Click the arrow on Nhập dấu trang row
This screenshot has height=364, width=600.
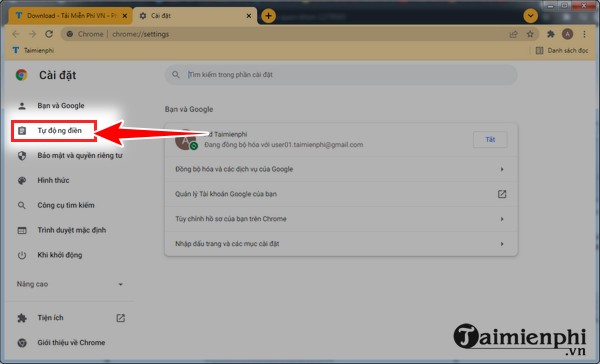coord(502,244)
